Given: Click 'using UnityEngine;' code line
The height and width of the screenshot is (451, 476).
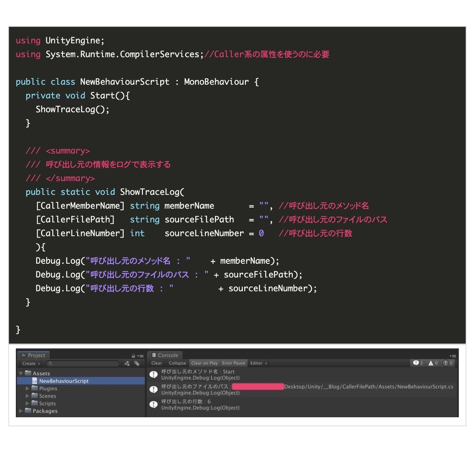Looking at the screenshot, I should coord(60,40).
